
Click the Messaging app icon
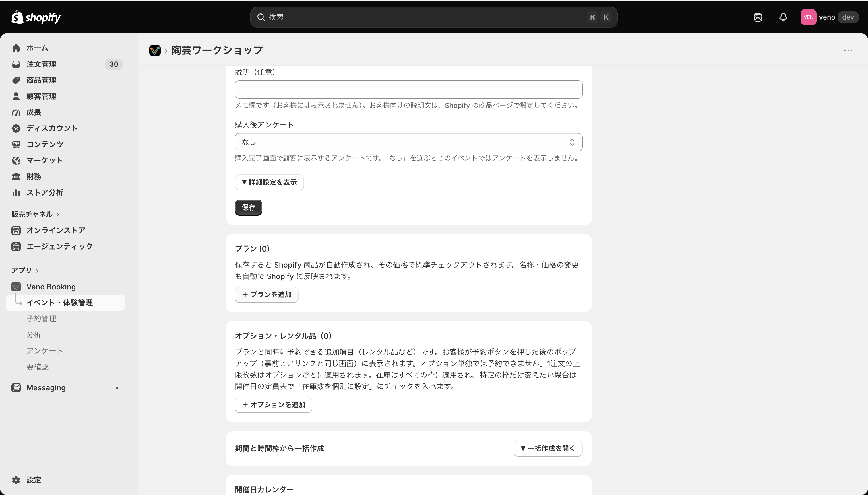pyautogui.click(x=16, y=387)
